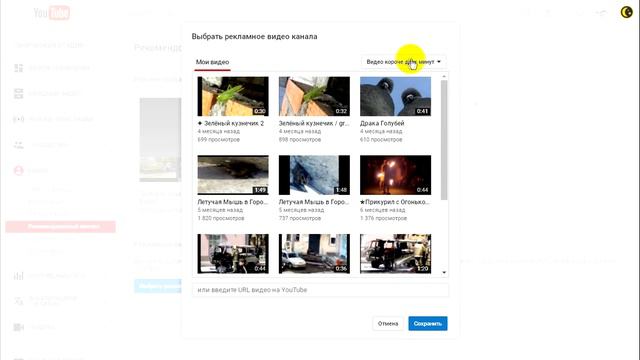Click the video list scroll-down arrow
The image size is (640, 360).
[x=444, y=272]
